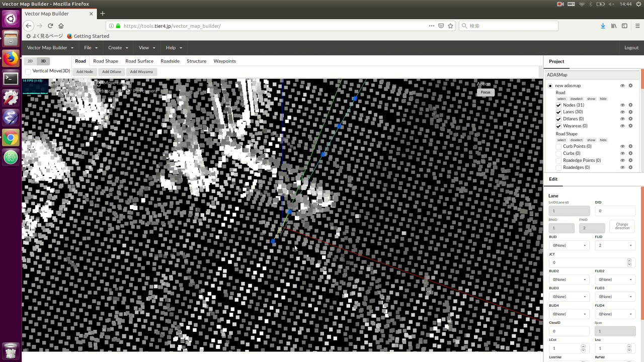Switch to the Roadside tab
The height and width of the screenshot is (362, 644).
[x=170, y=61]
